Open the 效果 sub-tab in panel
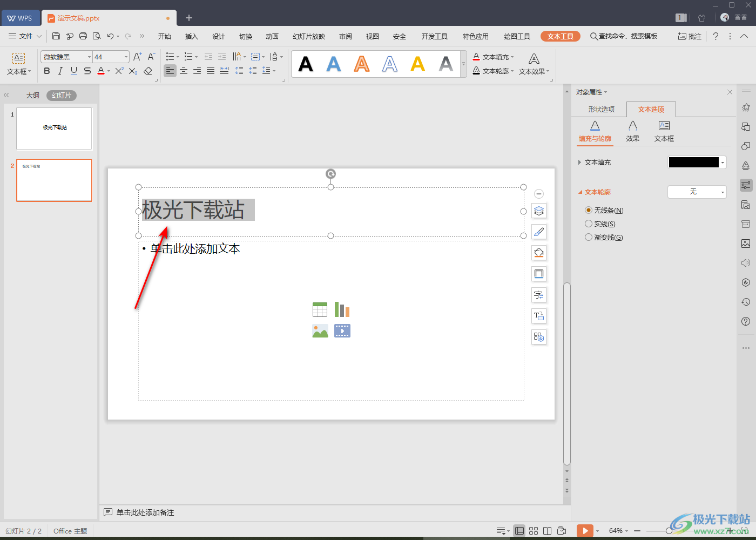 633,131
